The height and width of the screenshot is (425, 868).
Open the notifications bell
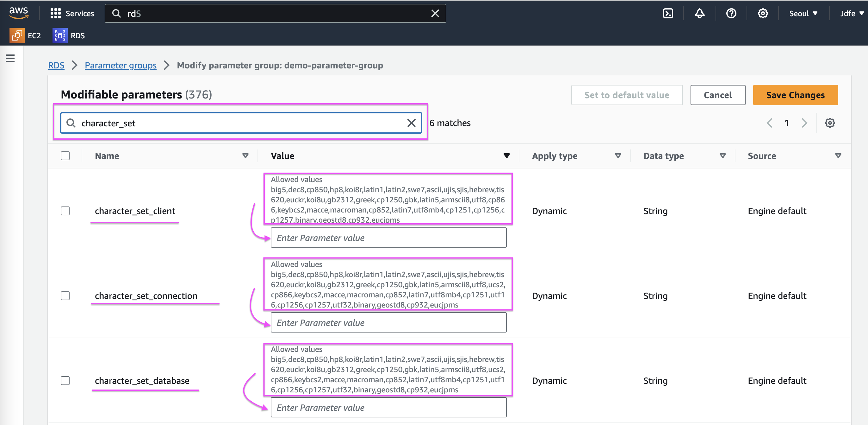coord(699,14)
